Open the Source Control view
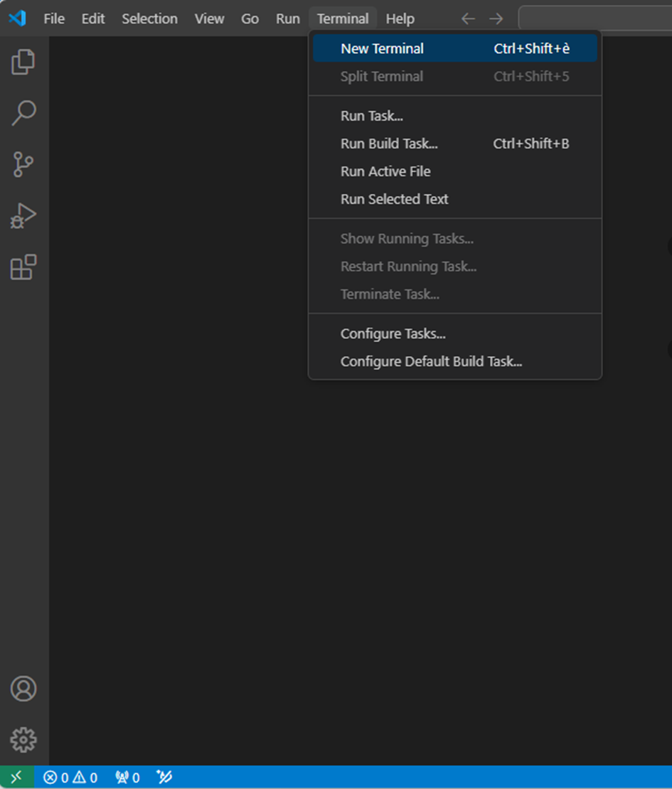The height and width of the screenshot is (789, 672). 23,165
